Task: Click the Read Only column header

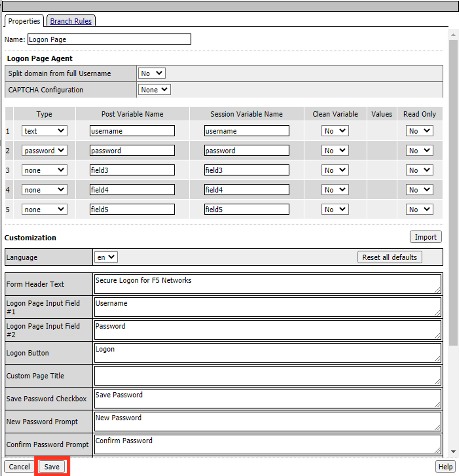Action: coord(420,114)
